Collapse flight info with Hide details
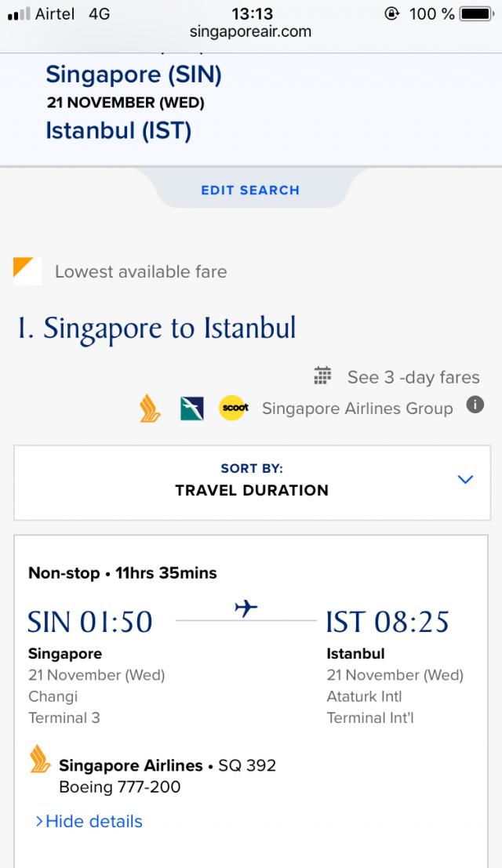Screen dimensions: 502x868 [89, 821]
